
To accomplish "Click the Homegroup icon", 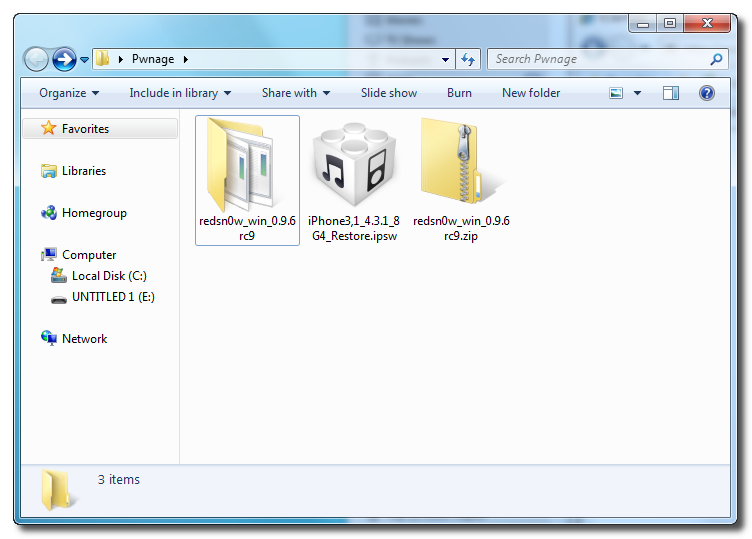I will [48, 213].
